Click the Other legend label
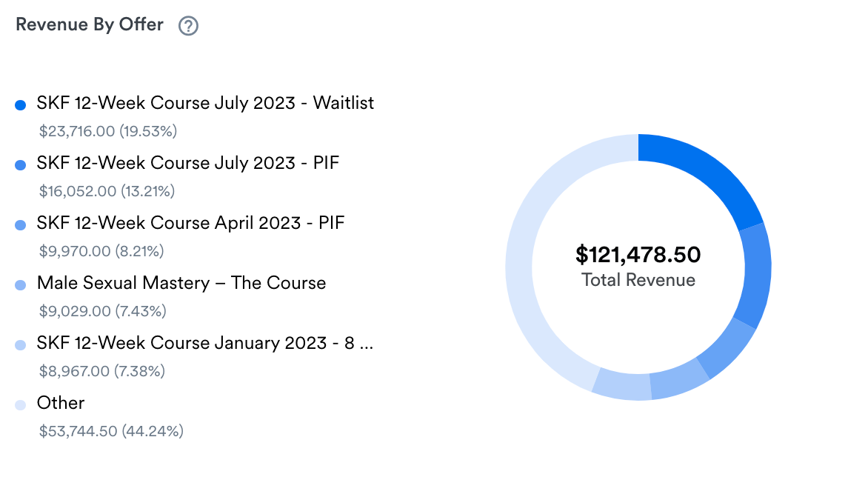 point(61,403)
